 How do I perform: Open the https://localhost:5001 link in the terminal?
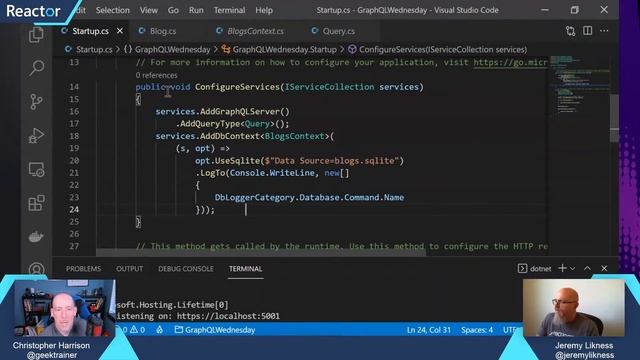point(229,316)
